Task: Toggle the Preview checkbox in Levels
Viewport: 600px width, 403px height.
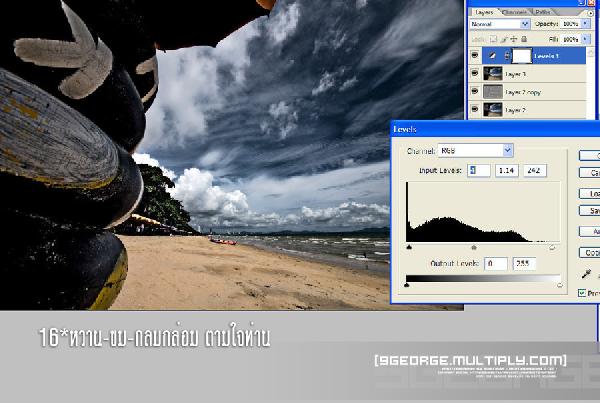Action: coord(582,293)
